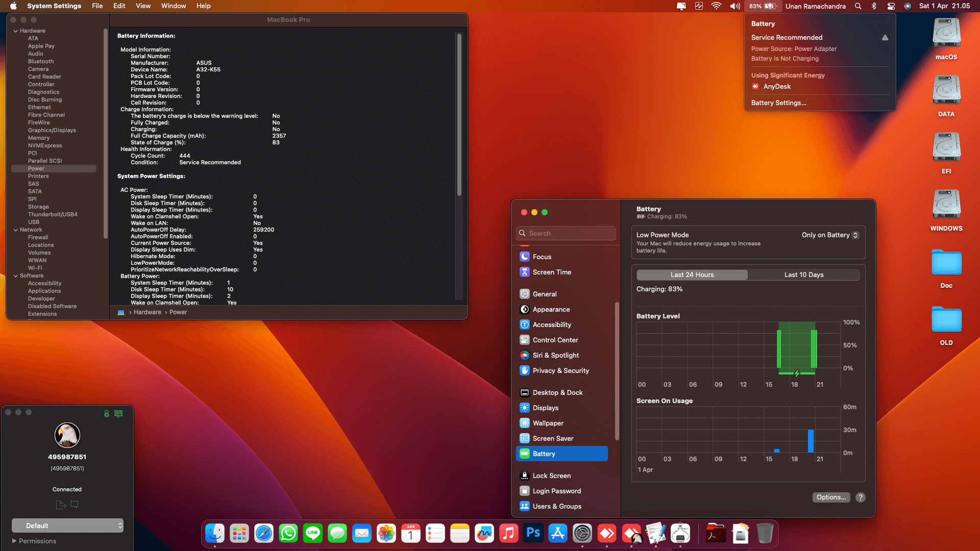Open Control Center from menu bar
The image size is (980, 551).
click(891, 6)
